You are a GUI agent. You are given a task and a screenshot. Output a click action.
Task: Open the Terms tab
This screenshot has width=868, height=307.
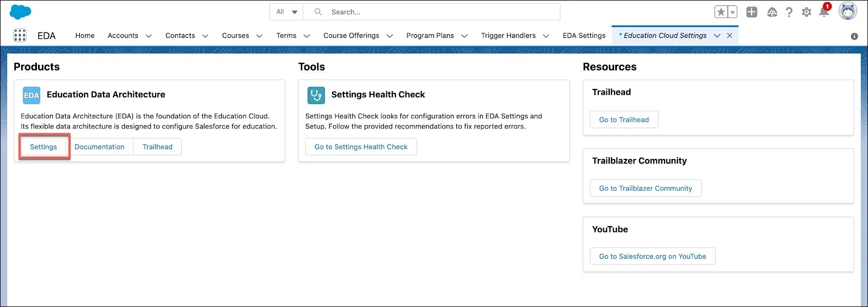[286, 35]
